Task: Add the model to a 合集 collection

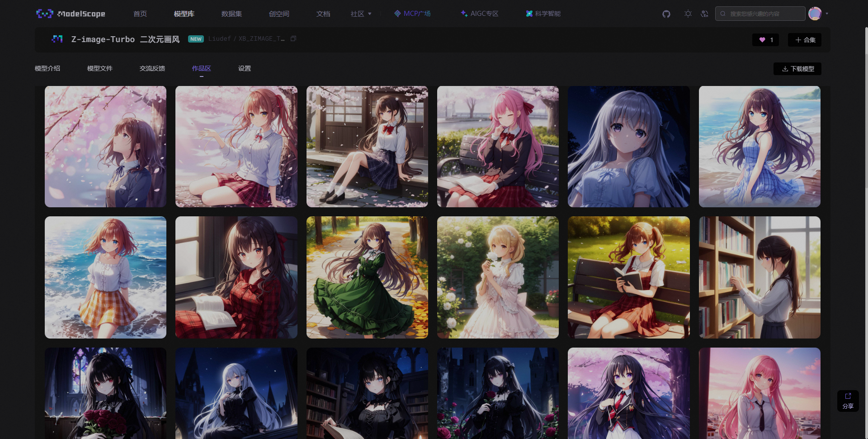Action: pyautogui.click(x=805, y=40)
